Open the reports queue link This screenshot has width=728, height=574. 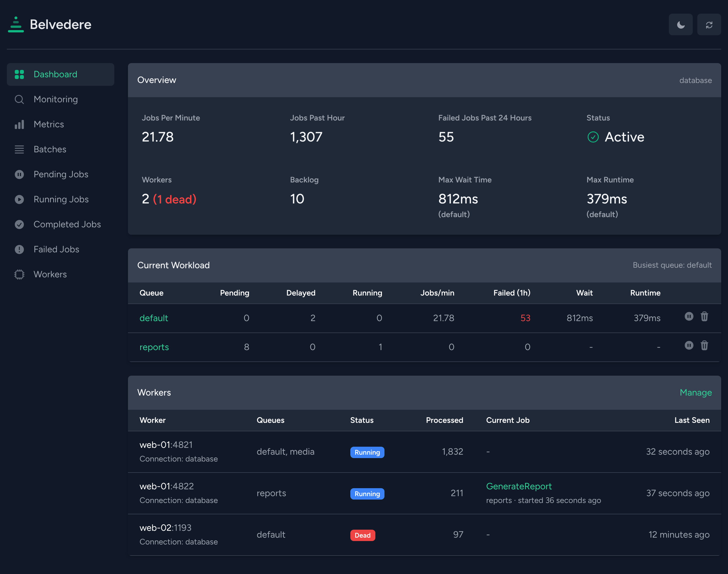tap(154, 347)
